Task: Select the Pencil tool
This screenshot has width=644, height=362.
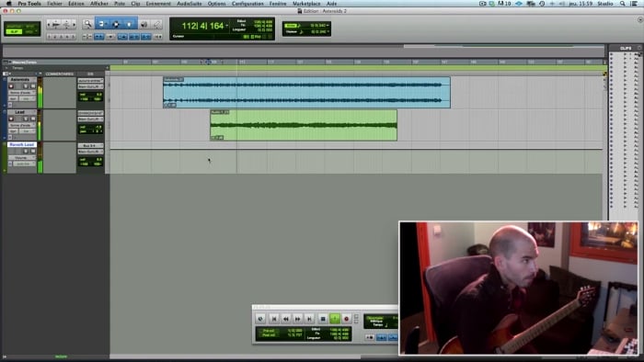Action: click(x=157, y=25)
